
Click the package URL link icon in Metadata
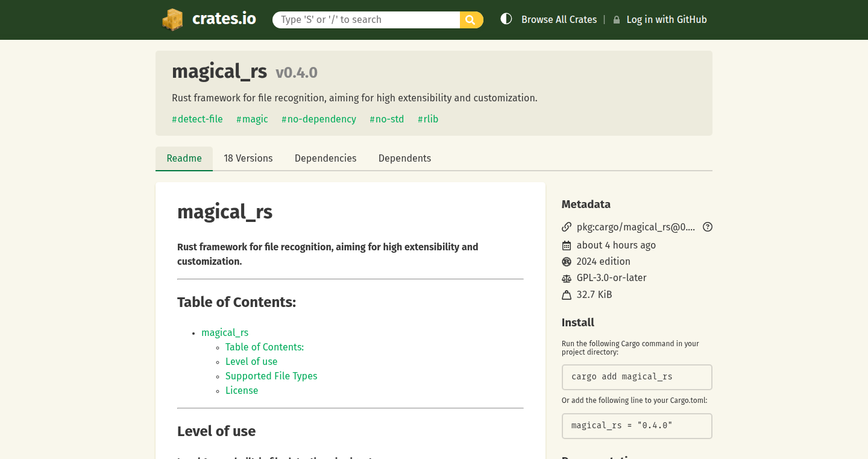point(567,227)
